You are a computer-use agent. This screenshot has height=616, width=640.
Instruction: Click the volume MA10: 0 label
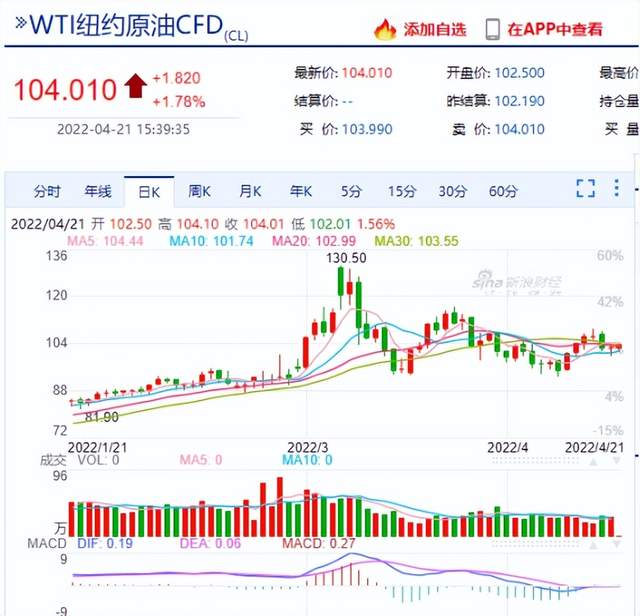[307, 460]
